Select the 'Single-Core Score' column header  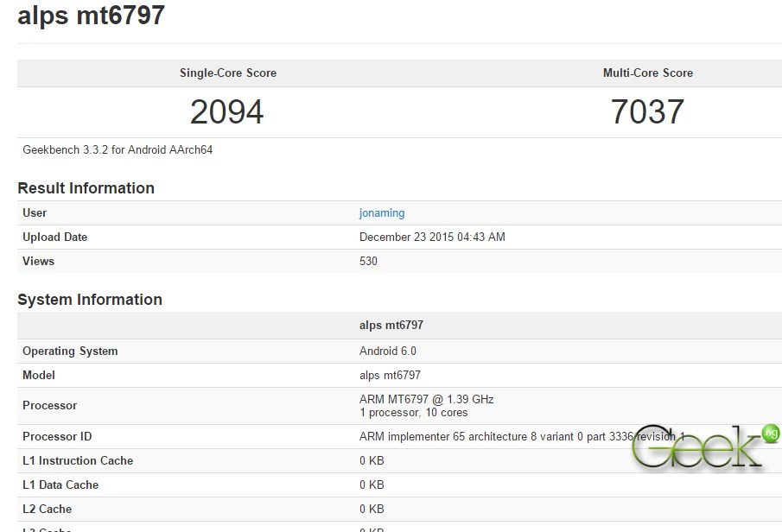coord(228,73)
